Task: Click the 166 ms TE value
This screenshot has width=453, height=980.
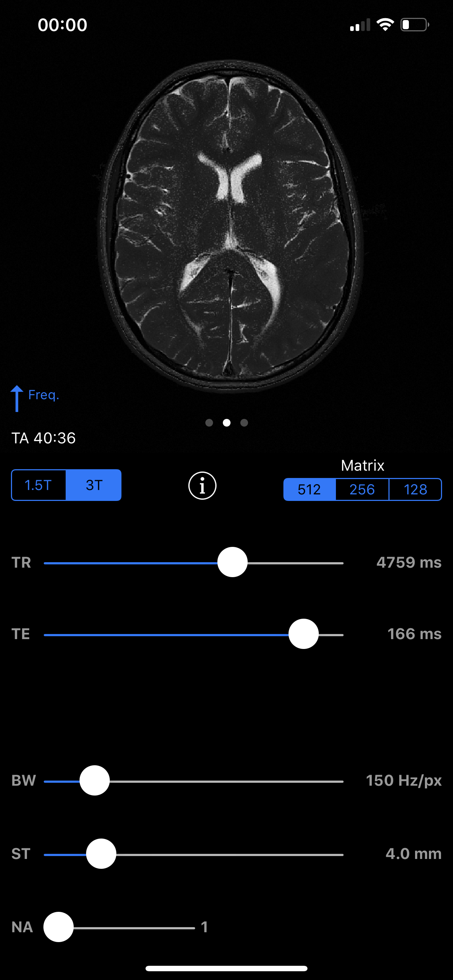Action: tap(415, 634)
